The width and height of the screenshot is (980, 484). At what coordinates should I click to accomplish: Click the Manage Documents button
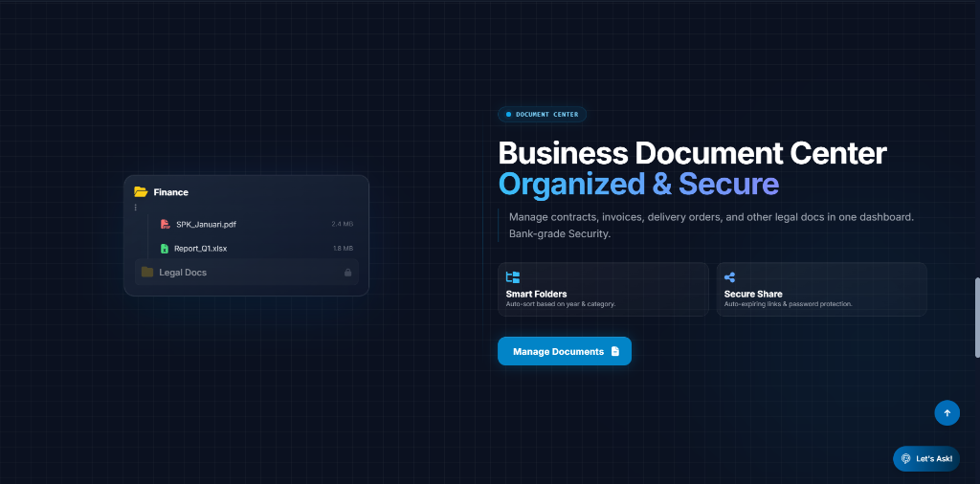[565, 351]
